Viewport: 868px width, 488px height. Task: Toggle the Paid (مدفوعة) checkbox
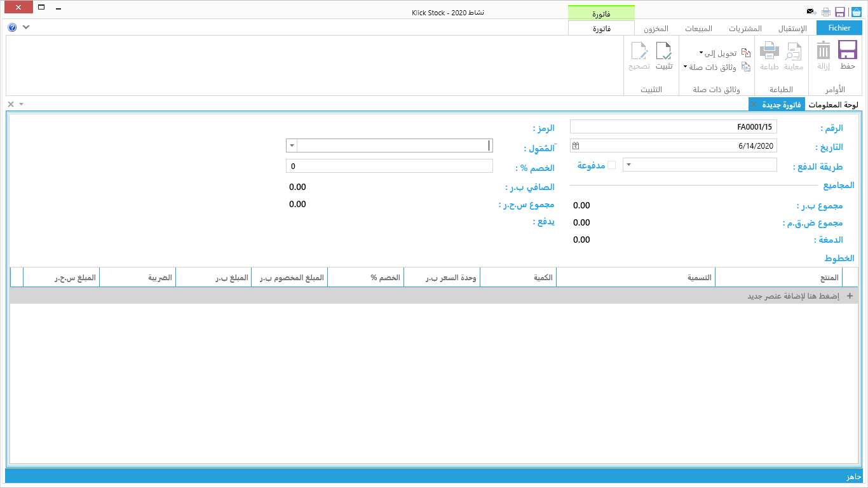[611, 165]
